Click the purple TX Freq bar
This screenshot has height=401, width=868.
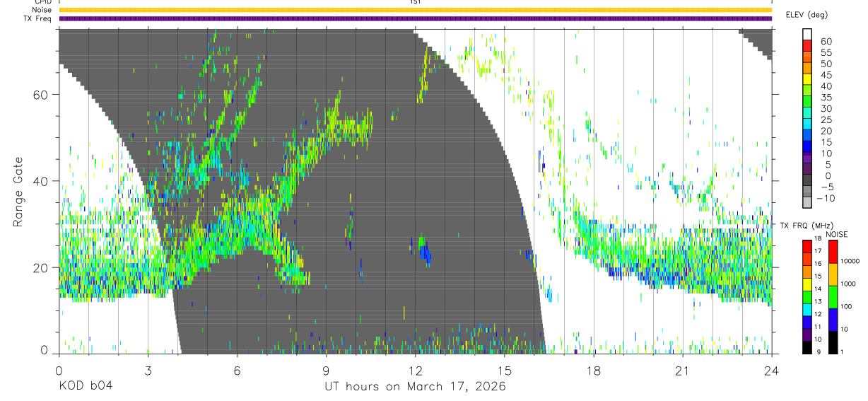pos(415,18)
